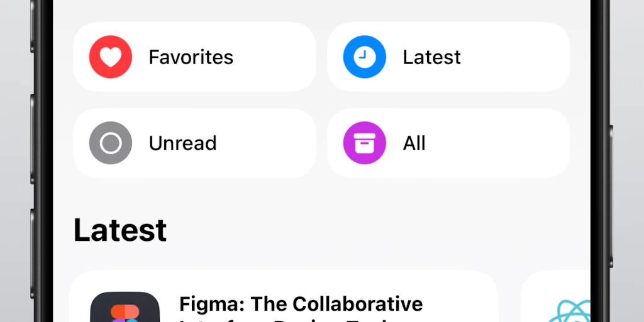Click the bold Latest section heading
Viewport: 644px width, 322px height.
click(x=120, y=230)
